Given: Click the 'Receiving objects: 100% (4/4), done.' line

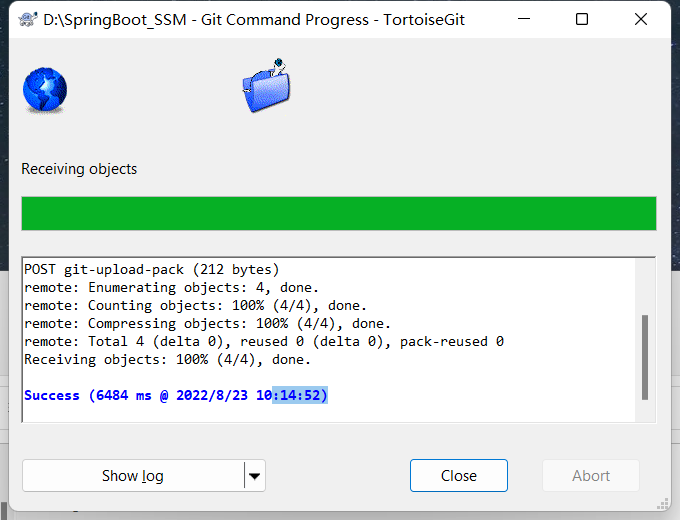Looking at the screenshot, I should 167,360.
